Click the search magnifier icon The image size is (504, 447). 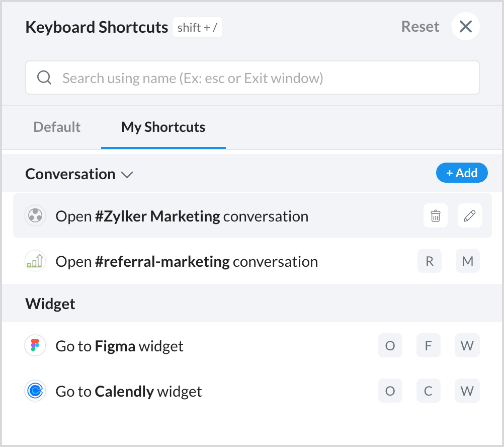click(x=44, y=78)
